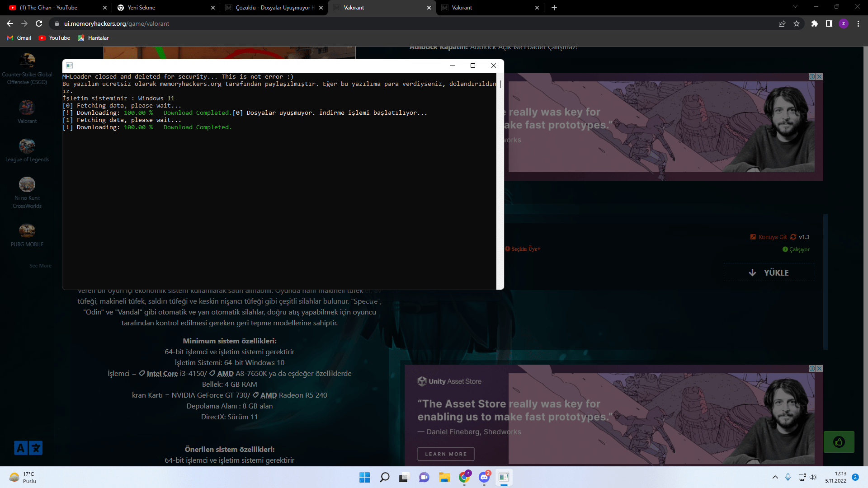
Task: Click the LEARN MORE ad button
Action: point(446,454)
